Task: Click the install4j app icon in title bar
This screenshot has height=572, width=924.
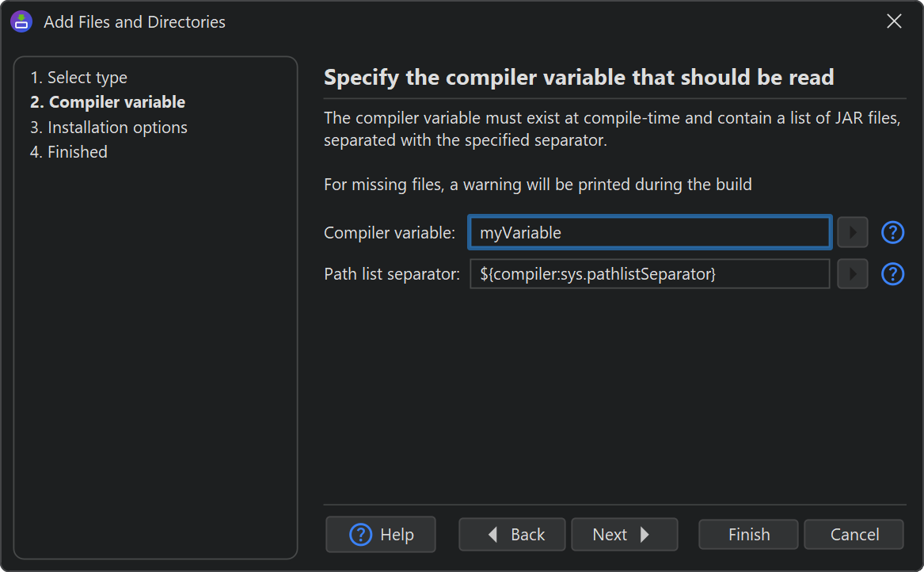Action: pos(21,22)
